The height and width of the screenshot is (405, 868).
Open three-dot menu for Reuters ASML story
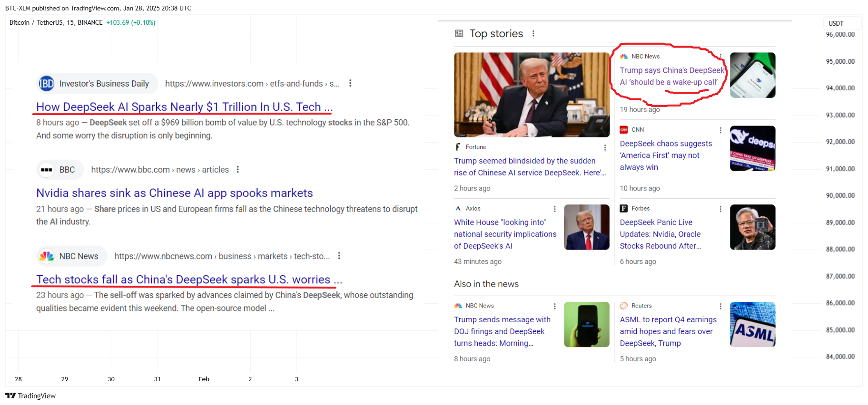(x=720, y=307)
